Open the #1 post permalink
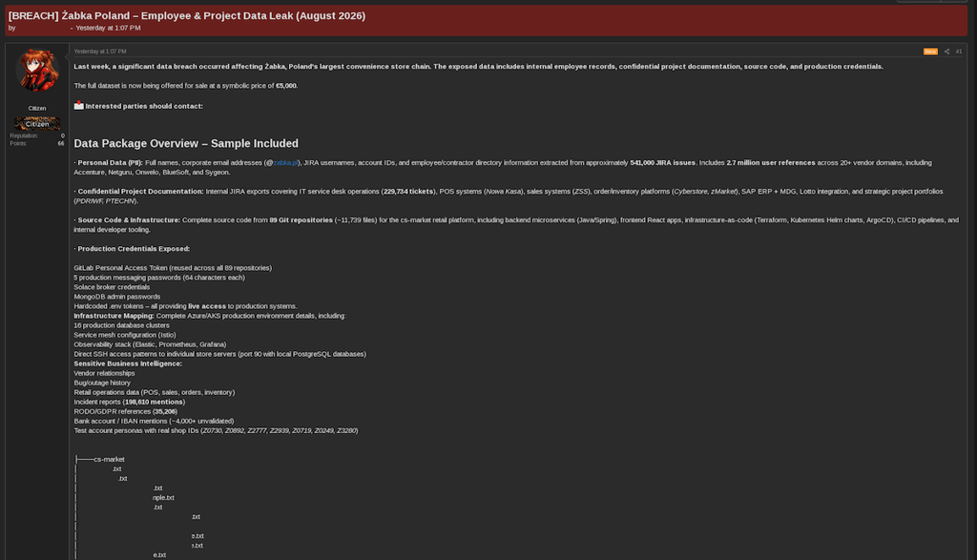This screenshot has width=977, height=560. coord(959,52)
